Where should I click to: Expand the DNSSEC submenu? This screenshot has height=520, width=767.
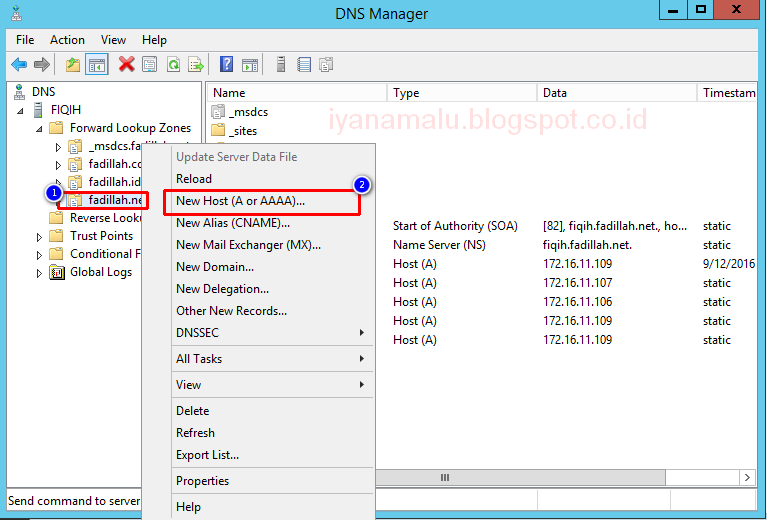click(273, 333)
